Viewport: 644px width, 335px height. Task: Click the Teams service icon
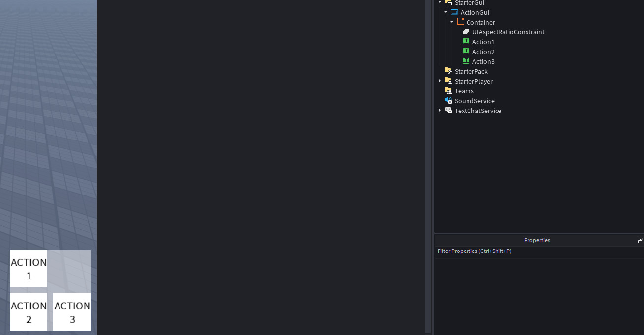[448, 91]
